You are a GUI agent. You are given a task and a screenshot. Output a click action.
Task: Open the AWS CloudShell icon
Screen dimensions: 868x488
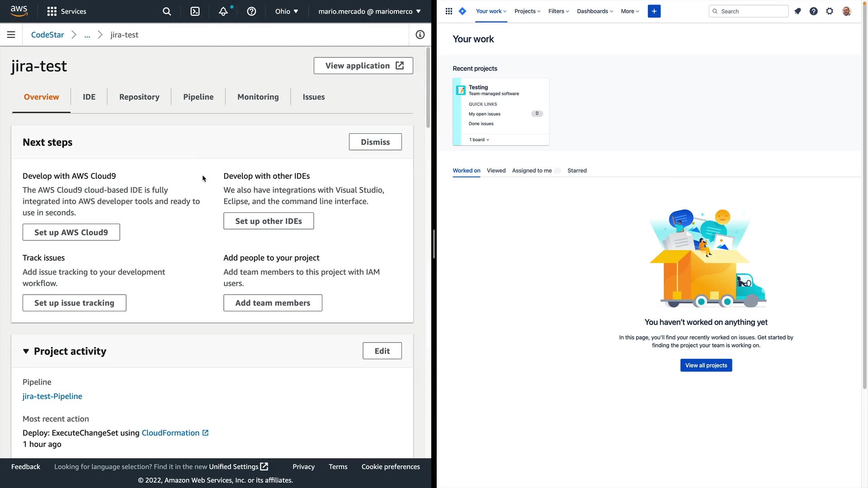point(195,11)
